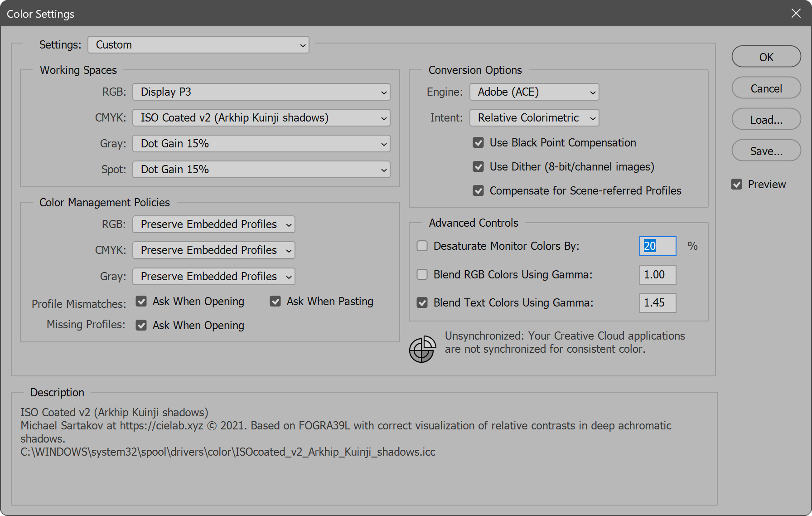This screenshot has width=812, height=516.
Task: Toggle the Preview checkbox
Action: [x=737, y=185]
